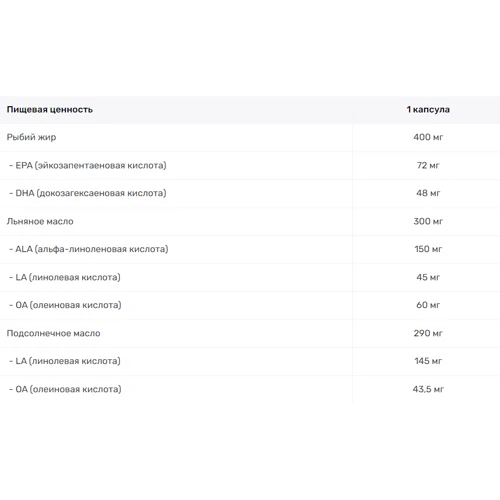Select the 'Подсолнечное масло' row label
Viewport: 500px width, 500px height.
[x=53, y=333]
